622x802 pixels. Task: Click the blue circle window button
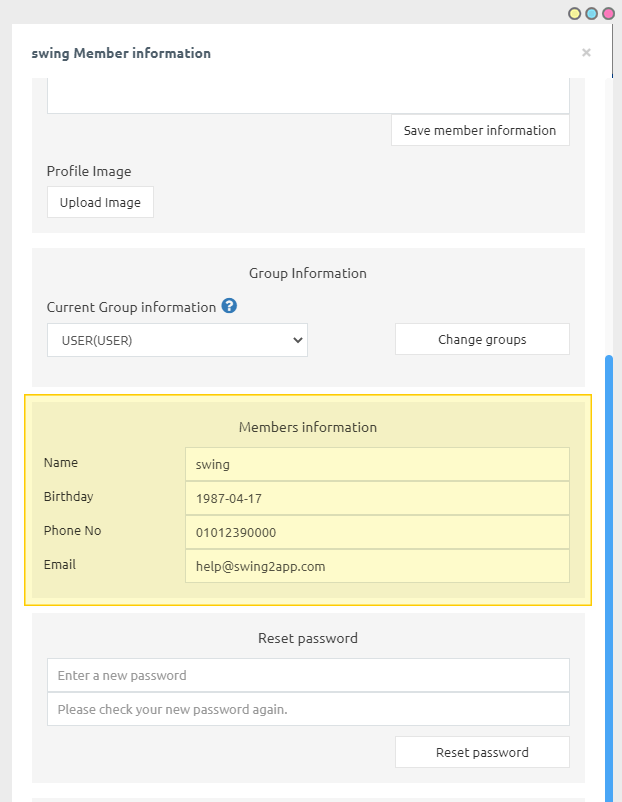[591, 13]
